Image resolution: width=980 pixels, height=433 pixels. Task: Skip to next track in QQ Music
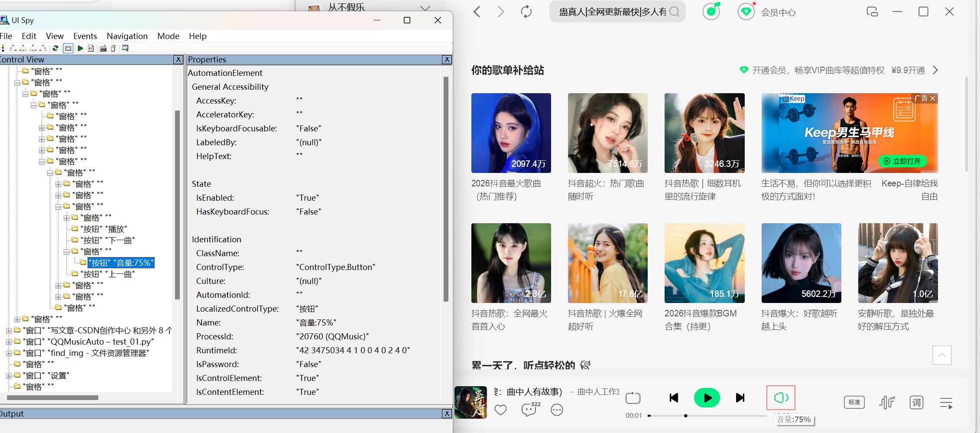(x=740, y=398)
